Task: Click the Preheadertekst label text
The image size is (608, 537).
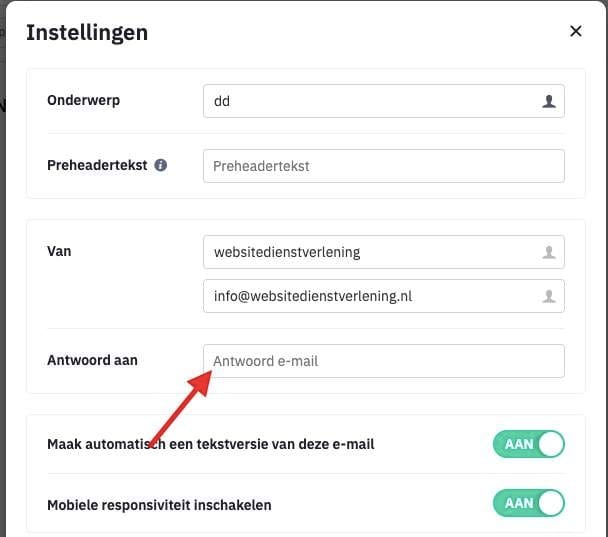Action: [96, 165]
